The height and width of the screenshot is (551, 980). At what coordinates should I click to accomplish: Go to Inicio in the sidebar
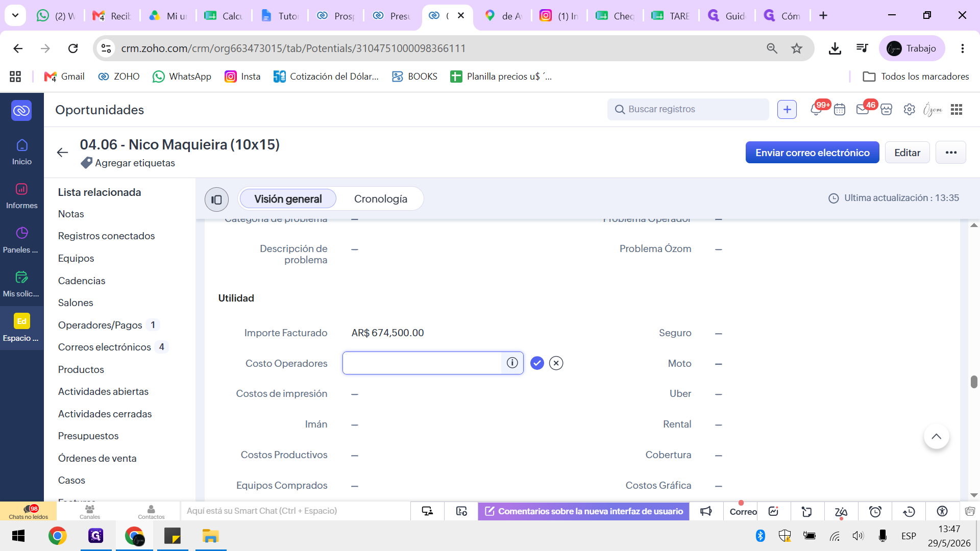21,152
